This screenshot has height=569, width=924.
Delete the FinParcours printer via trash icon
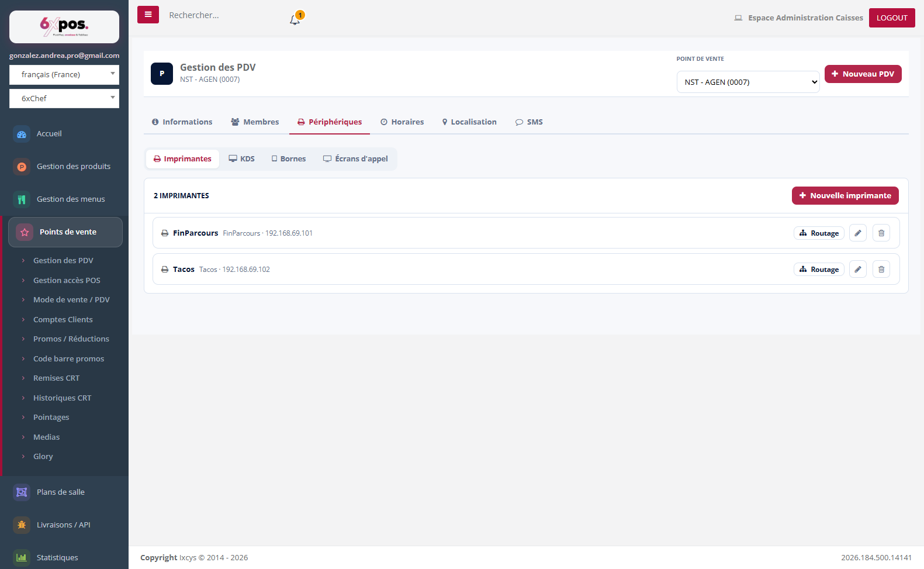(881, 233)
